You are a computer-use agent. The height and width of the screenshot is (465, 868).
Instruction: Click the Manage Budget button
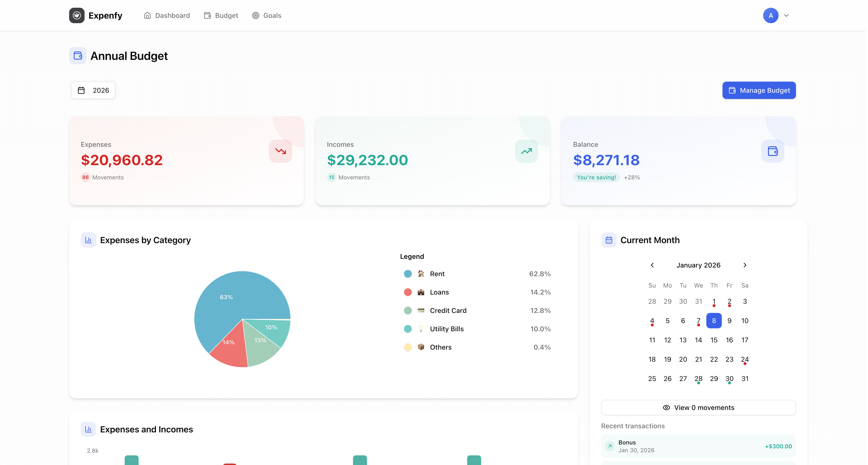[759, 90]
